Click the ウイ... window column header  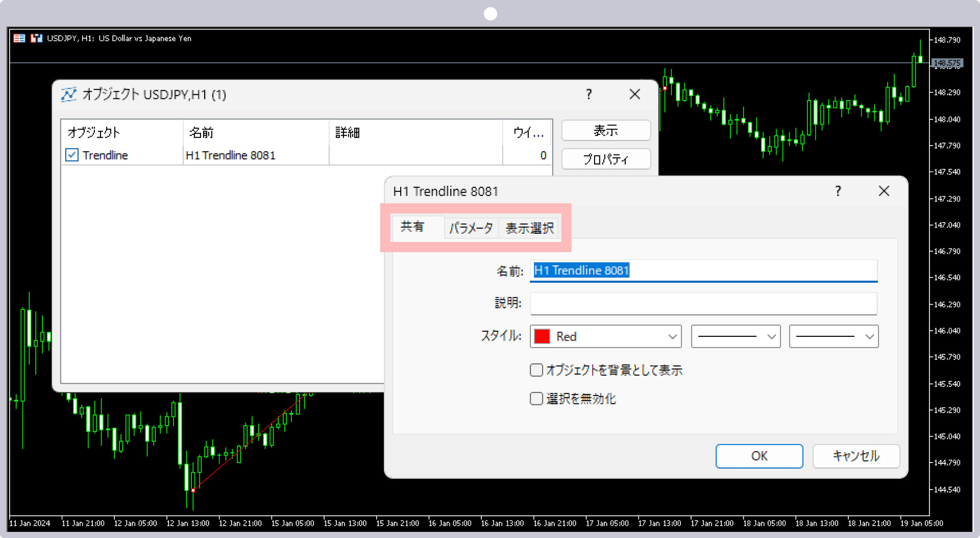pos(527,133)
